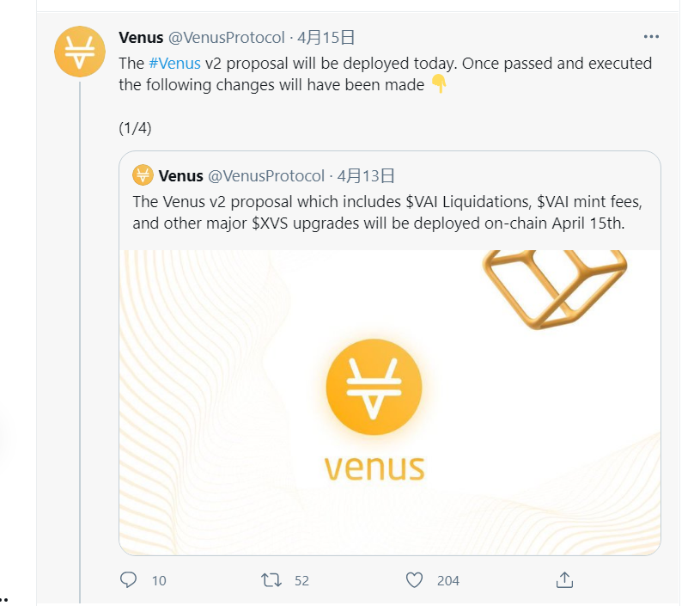Click the reply speech bubble icon
The width and height of the screenshot is (700, 606).
129,580
